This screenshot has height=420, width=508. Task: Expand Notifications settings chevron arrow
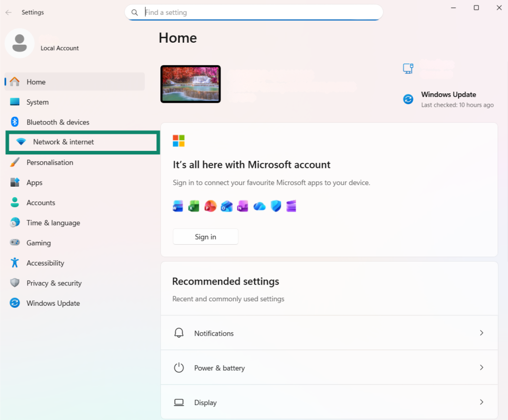[481, 333]
